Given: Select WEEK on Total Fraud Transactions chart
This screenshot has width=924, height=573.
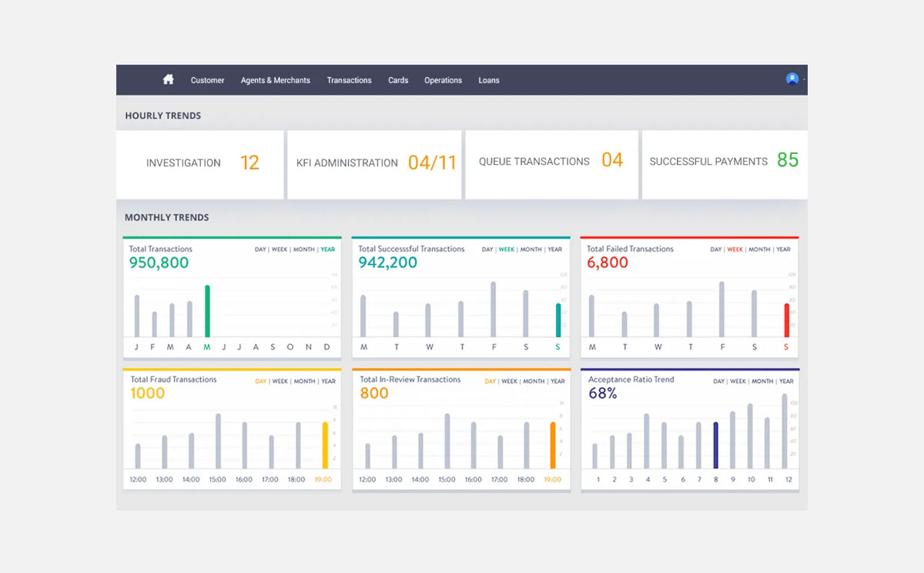Looking at the screenshot, I should 280,381.
